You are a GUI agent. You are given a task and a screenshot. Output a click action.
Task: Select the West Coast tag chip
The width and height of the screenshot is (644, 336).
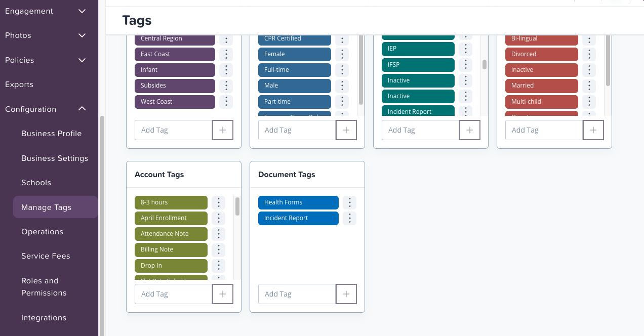coord(175,102)
